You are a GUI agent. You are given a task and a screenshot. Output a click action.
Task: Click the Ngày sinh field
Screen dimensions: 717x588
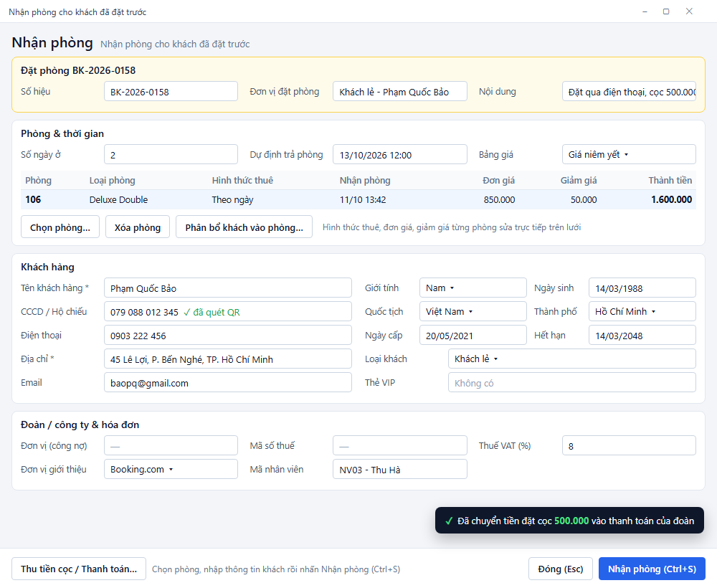tap(642, 288)
